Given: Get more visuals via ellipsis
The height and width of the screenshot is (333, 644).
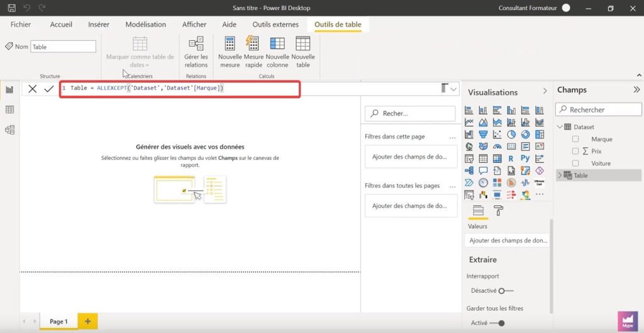Looking at the screenshot, I should tap(539, 194).
